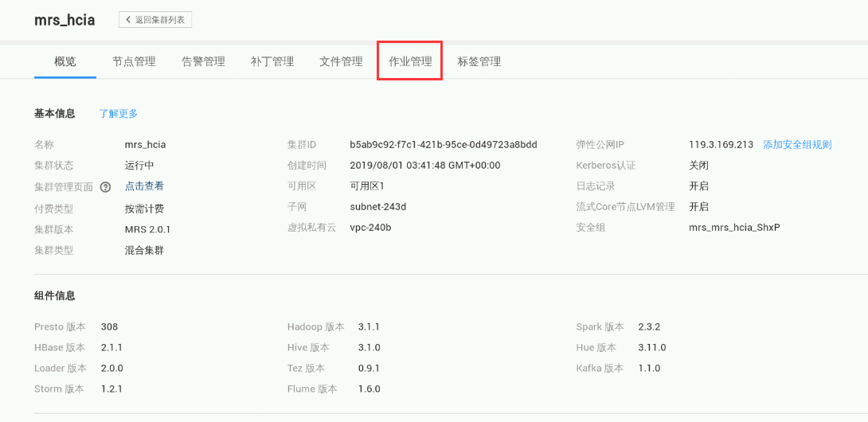Click the 组件信息 section heading

(x=55, y=296)
